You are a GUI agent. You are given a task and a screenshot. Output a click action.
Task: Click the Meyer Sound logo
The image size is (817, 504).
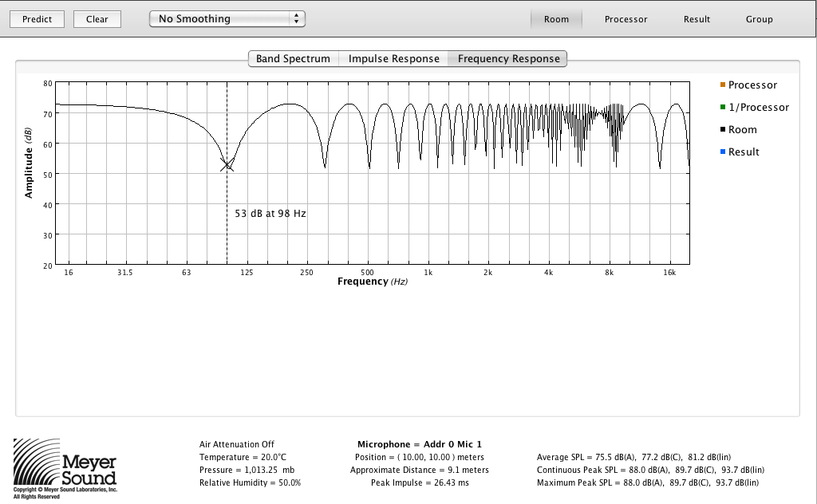(x=65, y=469)
